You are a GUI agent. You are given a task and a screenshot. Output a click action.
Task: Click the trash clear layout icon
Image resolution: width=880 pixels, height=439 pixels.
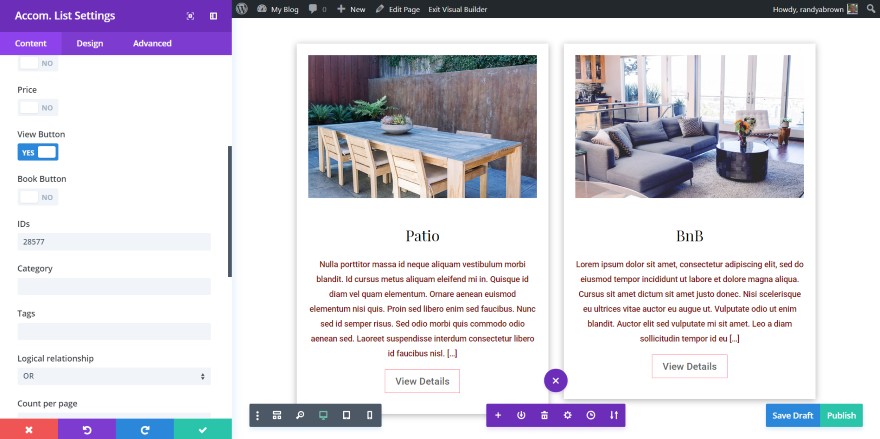[544, 415]
